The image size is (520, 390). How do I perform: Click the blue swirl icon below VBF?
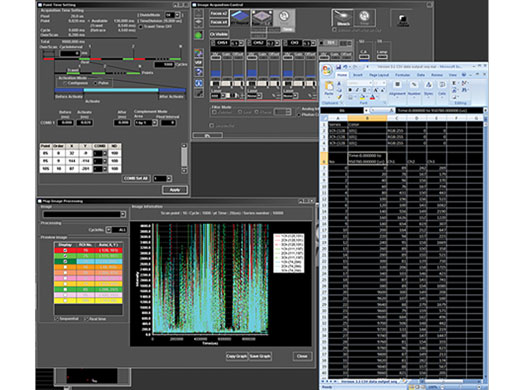coord(199,72)
